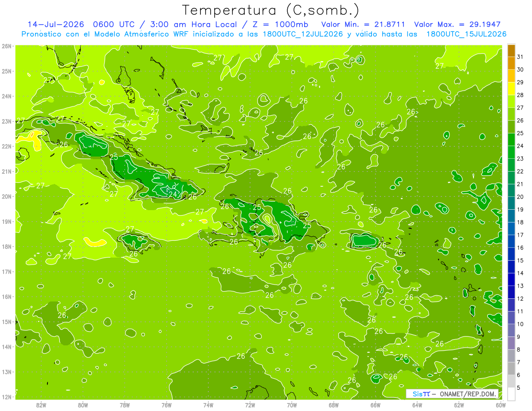Click the green legend swatch between 24 and 25
Viewport: 532px width, 411px height.
(x=511, y=140)
